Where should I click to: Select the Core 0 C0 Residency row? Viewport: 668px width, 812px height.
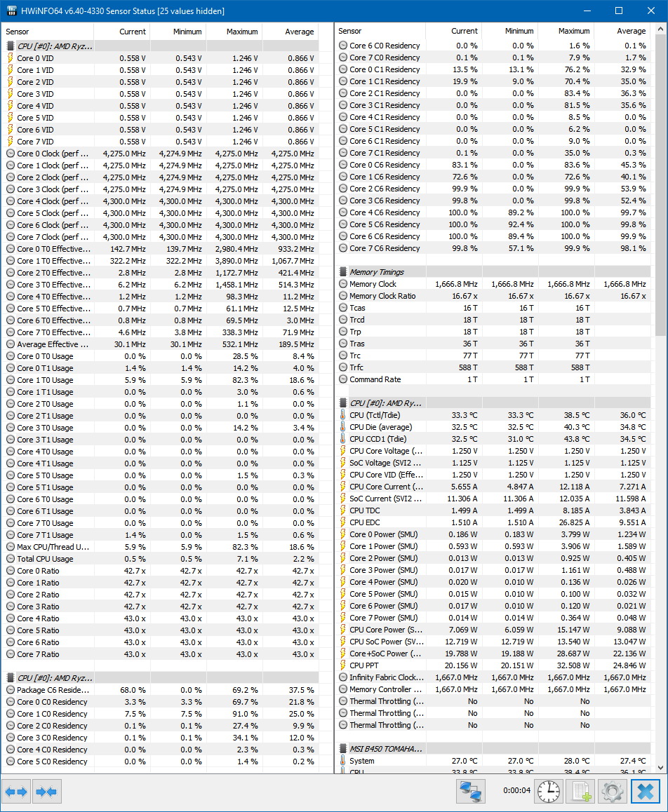click(x=161, y=702)
